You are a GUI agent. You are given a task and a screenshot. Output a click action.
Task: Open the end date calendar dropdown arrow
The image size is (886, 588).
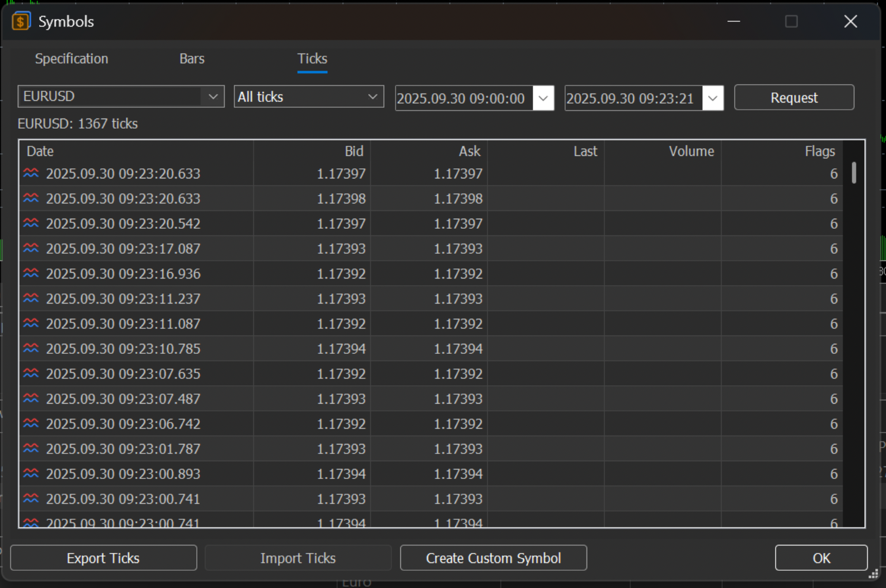(x=713, y=98)
